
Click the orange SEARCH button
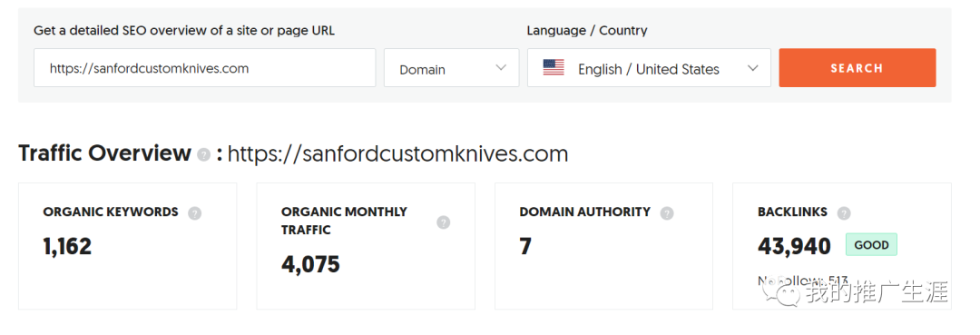tap(857, 67)
